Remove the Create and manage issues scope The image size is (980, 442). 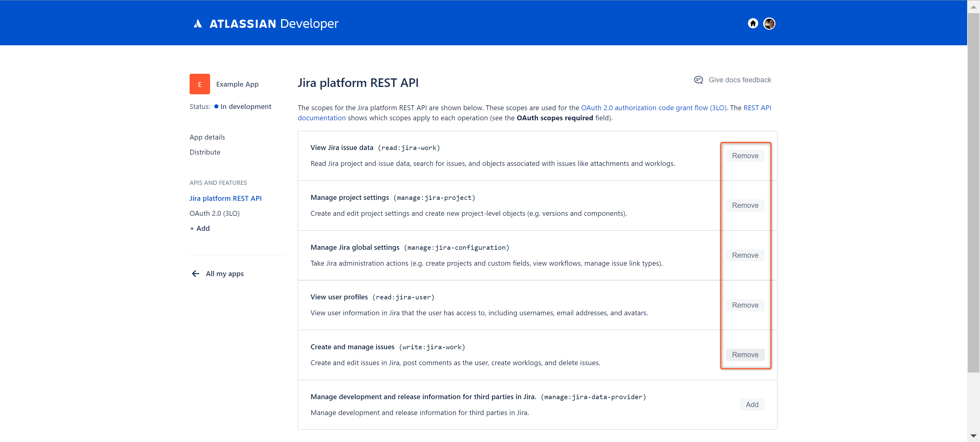click(x=745, y=355)
